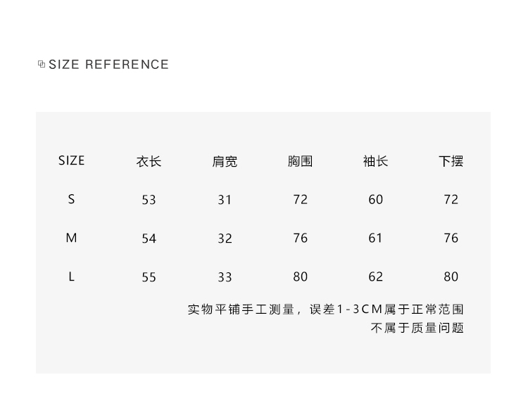Select the 胸围 column header

[x=300, y=161]
